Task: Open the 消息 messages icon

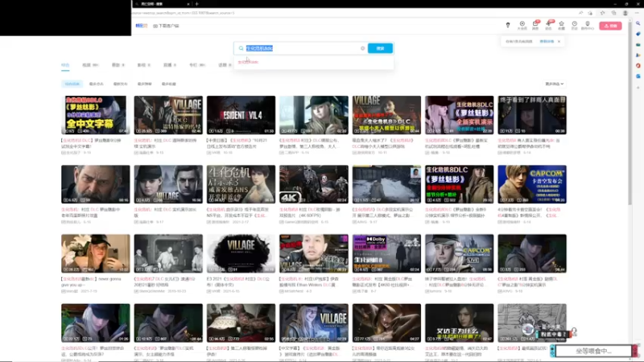Action: tap(535, 25)
